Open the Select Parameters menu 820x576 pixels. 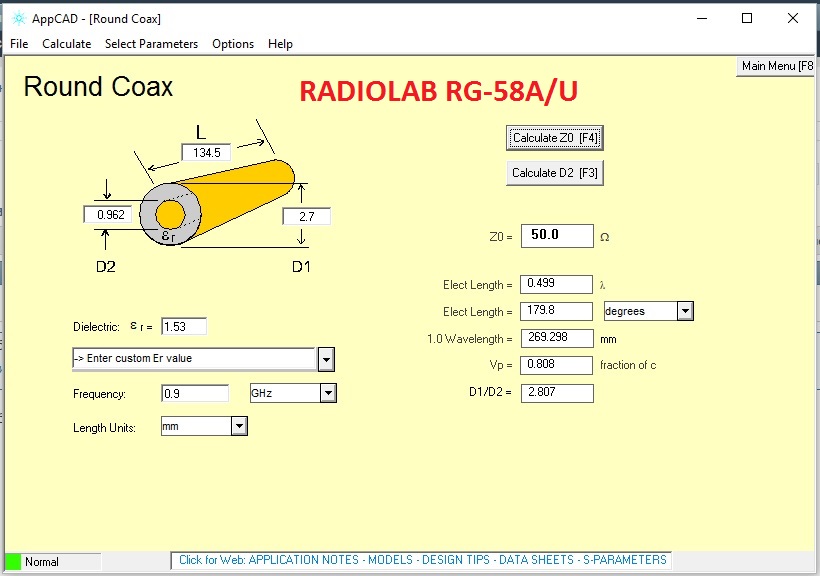tap(152, 44)
